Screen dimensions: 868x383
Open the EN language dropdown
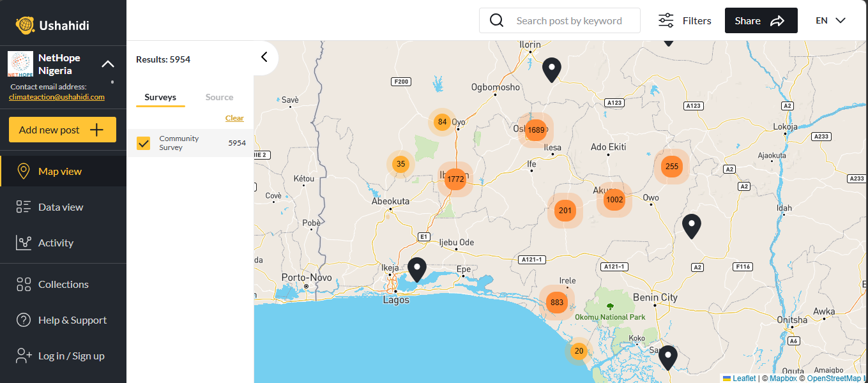(830, 20)
